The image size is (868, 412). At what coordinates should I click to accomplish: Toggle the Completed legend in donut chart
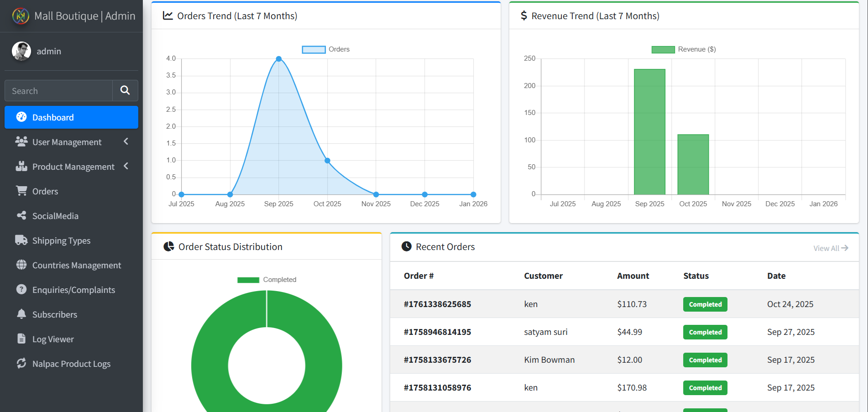267,280
